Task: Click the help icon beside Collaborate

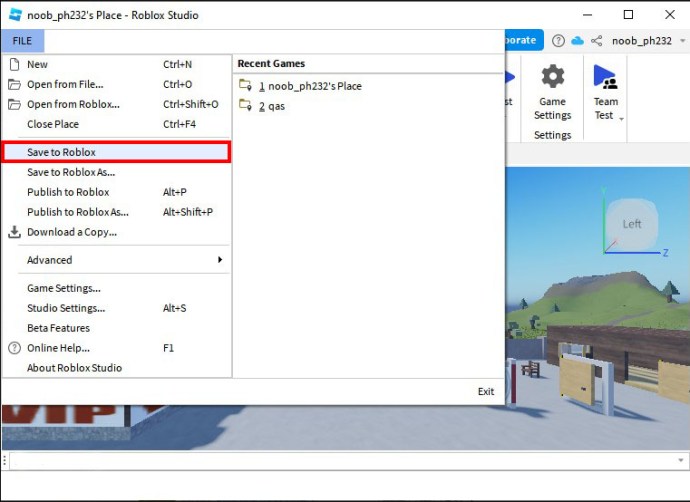Action: [x=558, y=41]
